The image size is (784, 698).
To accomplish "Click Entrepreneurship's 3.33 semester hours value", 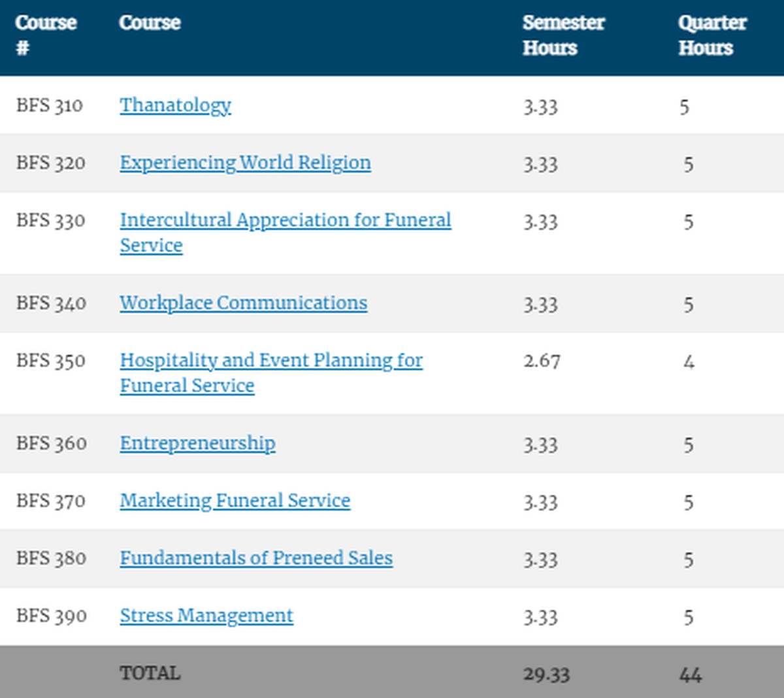I will [x=540, y=444].
